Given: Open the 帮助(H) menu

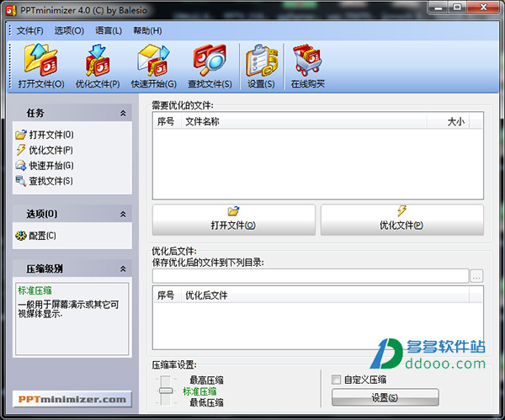Looking at the screenshot, I should point(147,30).
